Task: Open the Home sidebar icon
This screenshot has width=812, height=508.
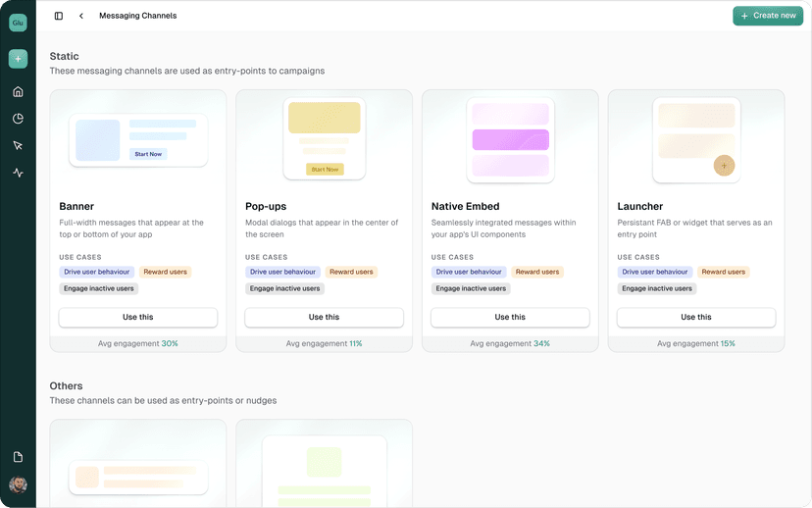Action: point(18,91)
